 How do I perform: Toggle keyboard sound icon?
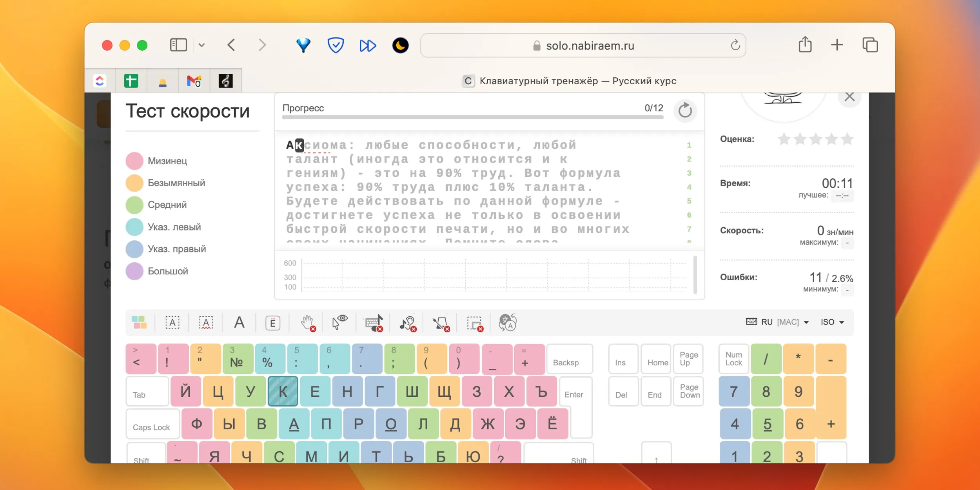[374, 323]
